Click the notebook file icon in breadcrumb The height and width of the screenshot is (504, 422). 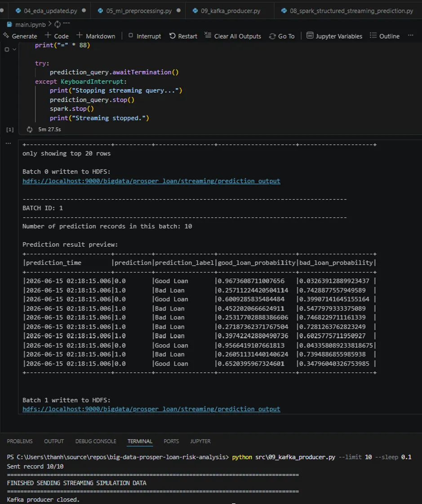point(9,24)
